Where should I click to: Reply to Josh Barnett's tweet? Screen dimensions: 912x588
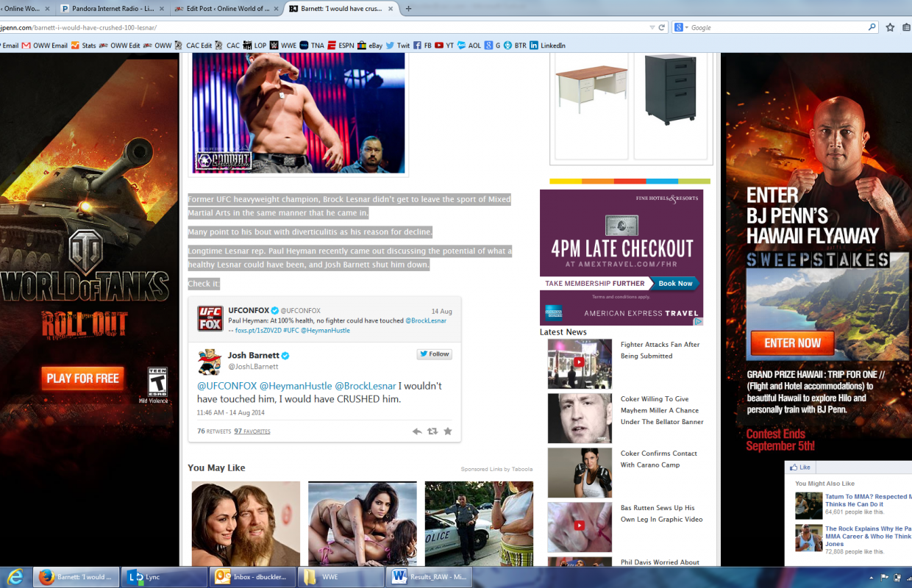tap(417, 431)
